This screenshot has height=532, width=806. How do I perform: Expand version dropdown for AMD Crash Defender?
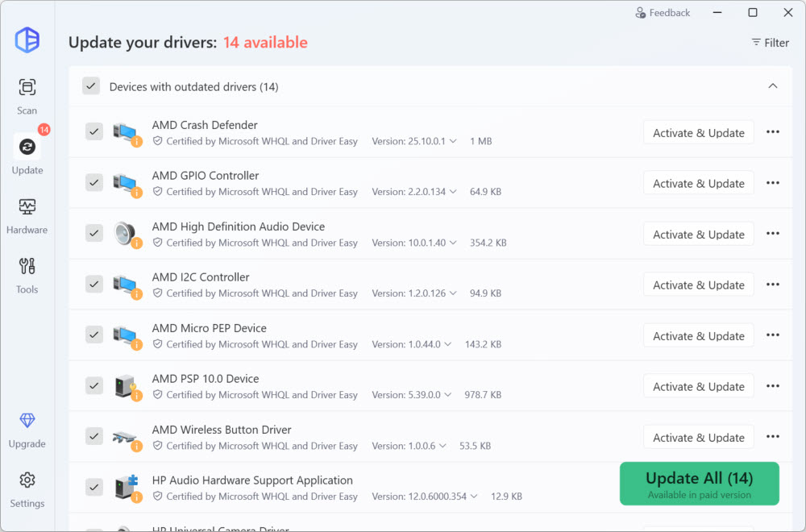[453, 141]
